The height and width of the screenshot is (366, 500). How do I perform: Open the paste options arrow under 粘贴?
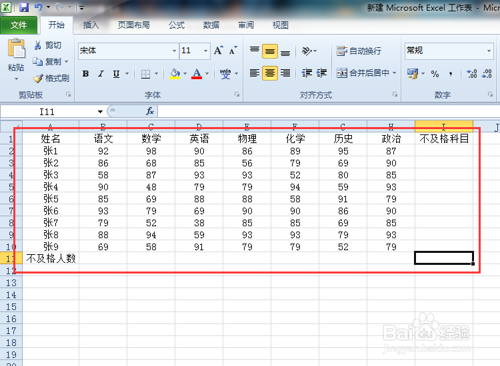(x=16, y=79)
